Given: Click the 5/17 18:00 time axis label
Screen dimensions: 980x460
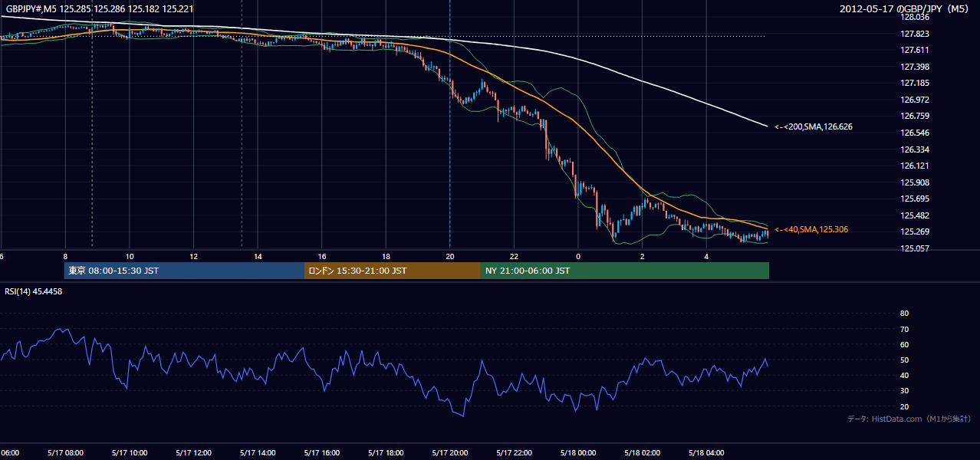Looking at the screenshot, I should coord(386,453).
